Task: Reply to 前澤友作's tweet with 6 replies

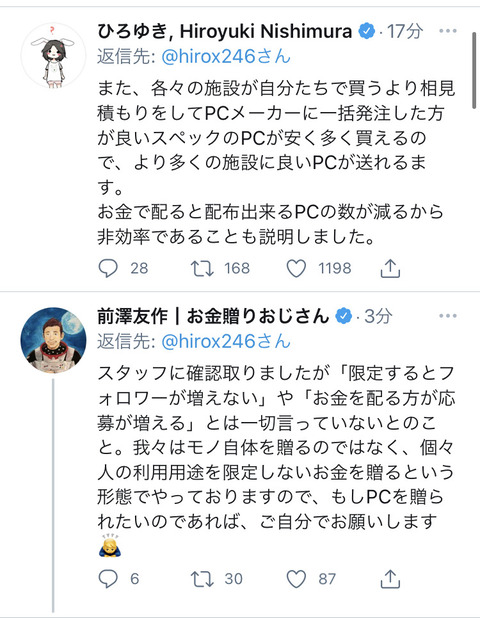Action: pos(108,579)
